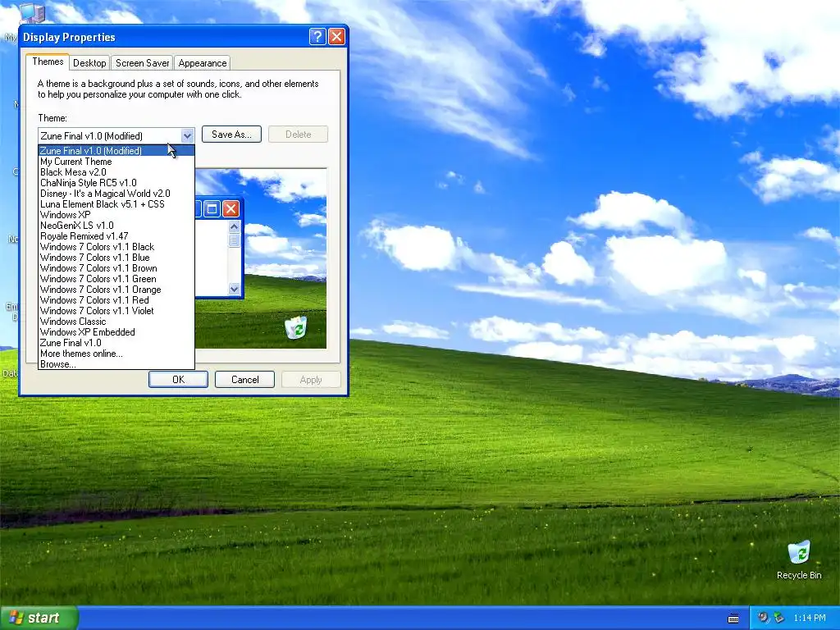
Task: Choose Windows 7 Colors v1.1 Orange
Action: [116, 290]
